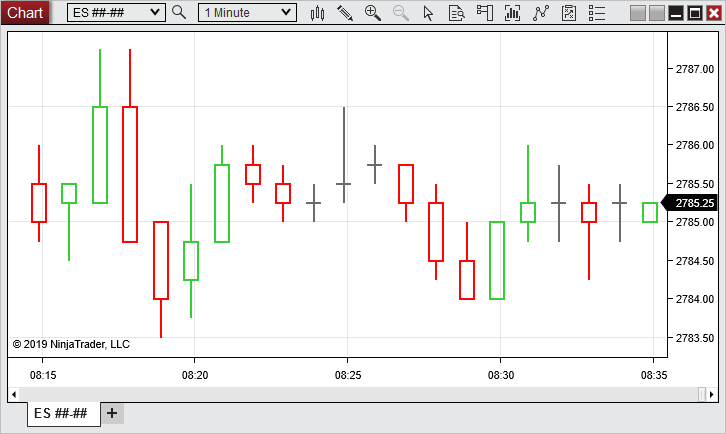Image resolution: width=726 pixels, height=434 pixels.
Task: Click the Zoom Out magnifier
Action: point(401,13)
